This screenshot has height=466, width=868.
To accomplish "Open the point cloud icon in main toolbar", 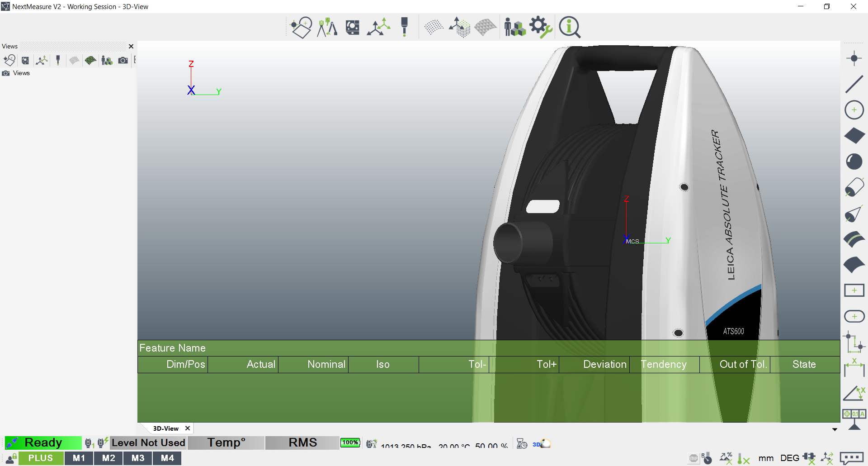I will click(x=434, y=27).
